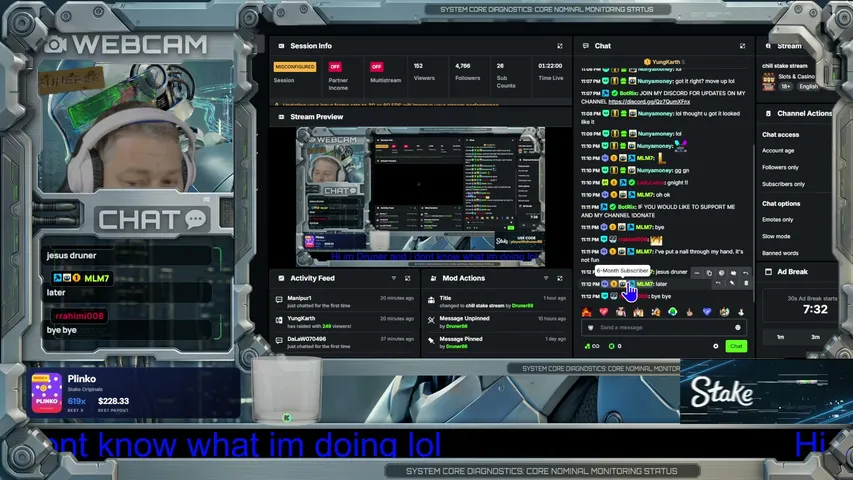Send message with green Chat button
Image resolution: width=853 pixels, height=480 pixels.
click(x=736, y=346)
